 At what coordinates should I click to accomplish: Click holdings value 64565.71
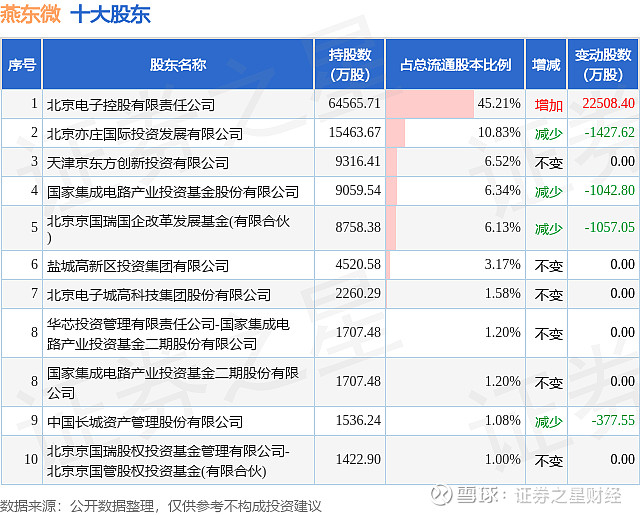(354, 103)
